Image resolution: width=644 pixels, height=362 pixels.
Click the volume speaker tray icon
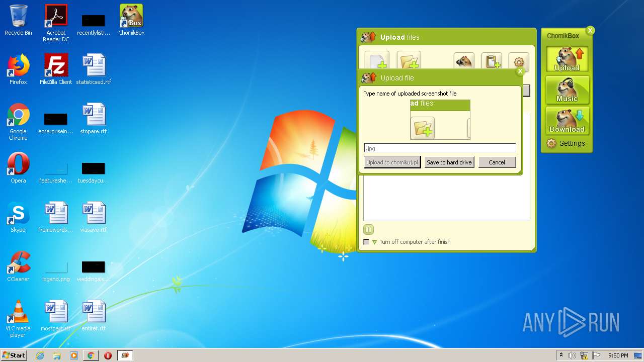[572, 355]
